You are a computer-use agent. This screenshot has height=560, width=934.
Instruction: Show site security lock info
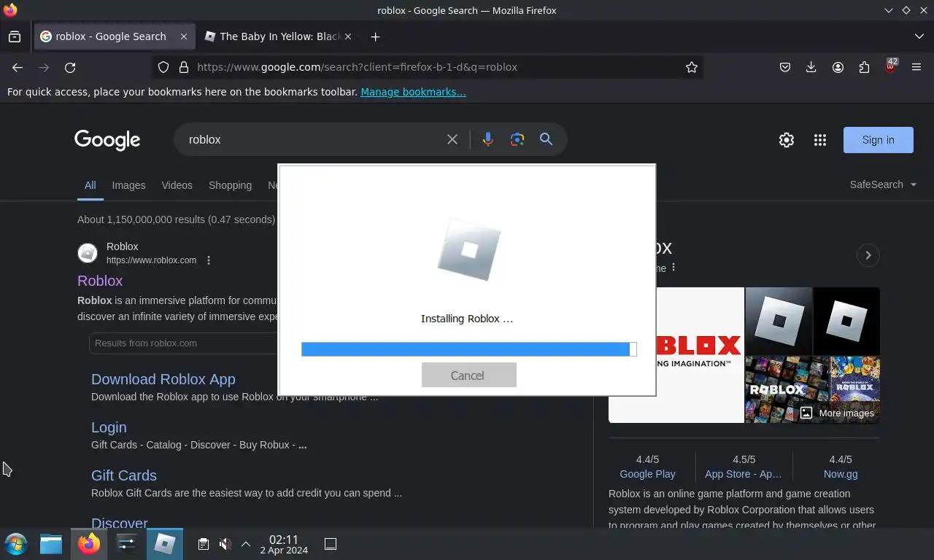tap(184, 67)
